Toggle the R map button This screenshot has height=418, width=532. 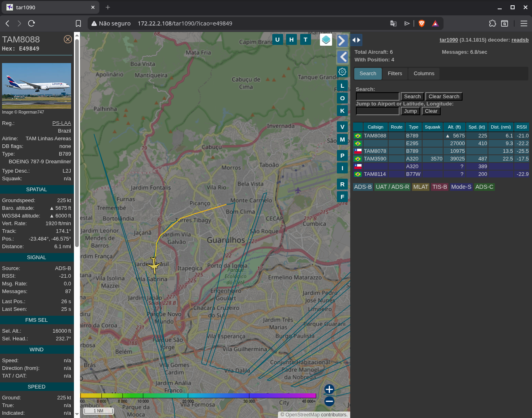342,184
